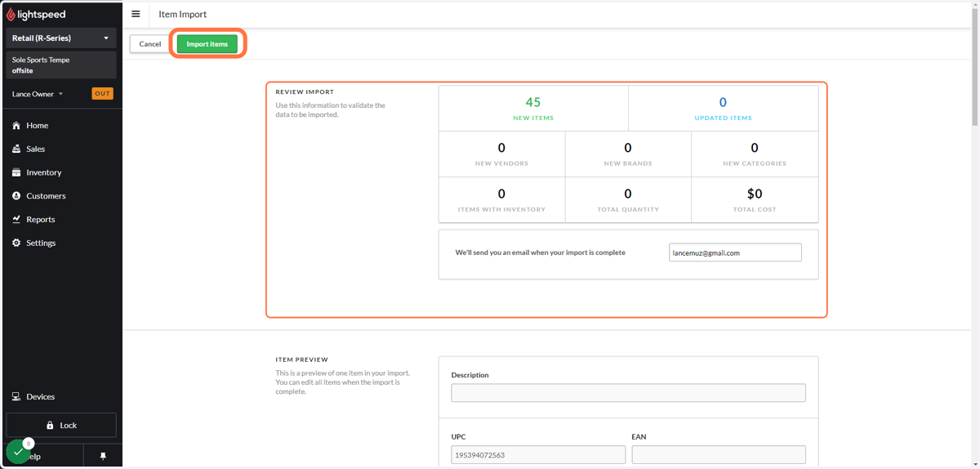Screen dimensions: 980x469
Task: Expand the Lance Owner user menu
Action: (x=38, y=94)
